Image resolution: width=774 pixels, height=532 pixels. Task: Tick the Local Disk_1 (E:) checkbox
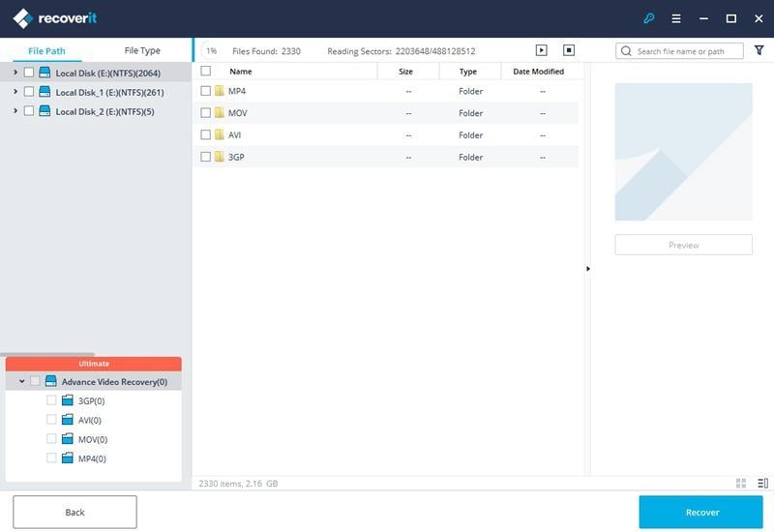29,92
